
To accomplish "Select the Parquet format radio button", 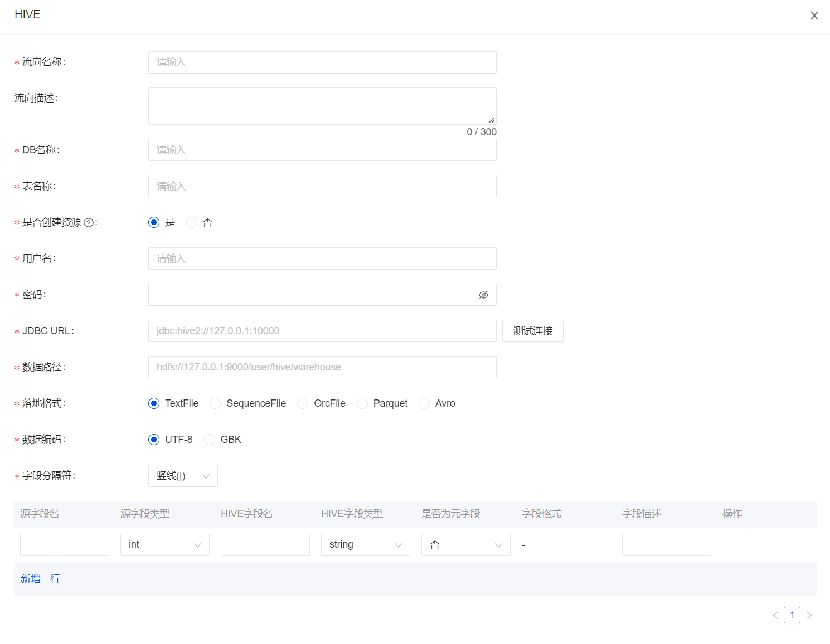I will pyautogui.click(x=362, y=403).
